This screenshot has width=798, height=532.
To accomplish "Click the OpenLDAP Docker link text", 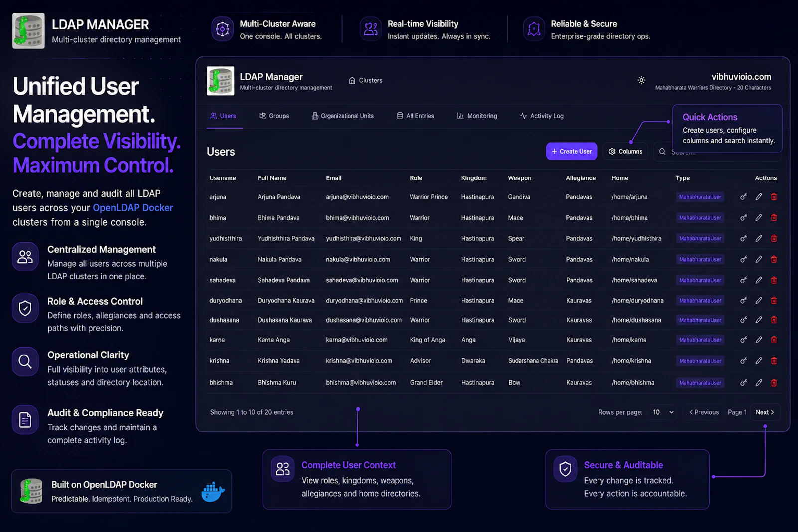I will coord(133,208).
